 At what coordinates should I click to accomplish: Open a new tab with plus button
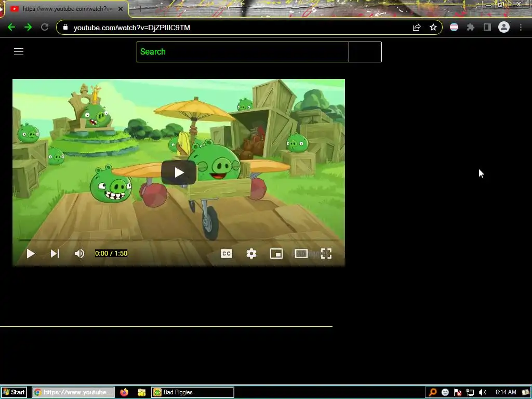pos(140,9)
